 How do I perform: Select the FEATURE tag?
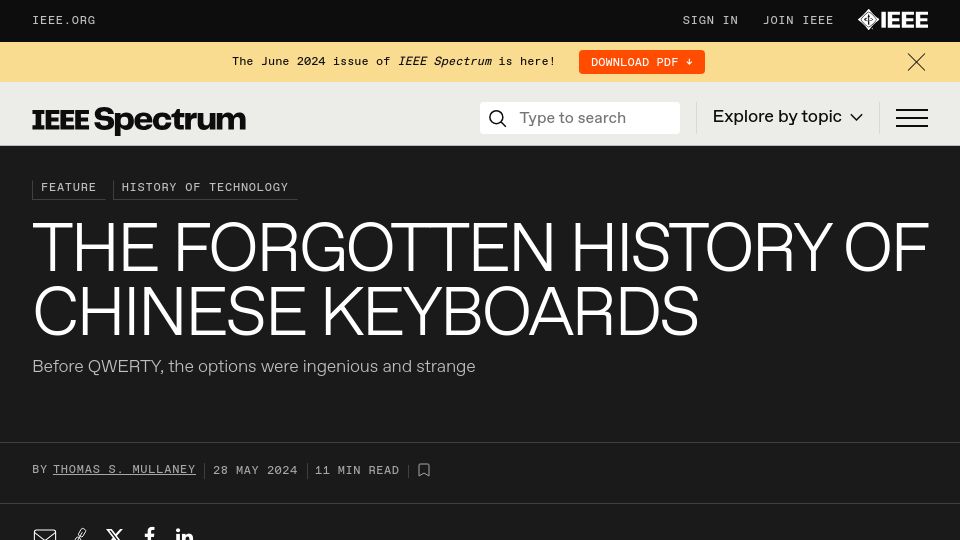point(69,187)
